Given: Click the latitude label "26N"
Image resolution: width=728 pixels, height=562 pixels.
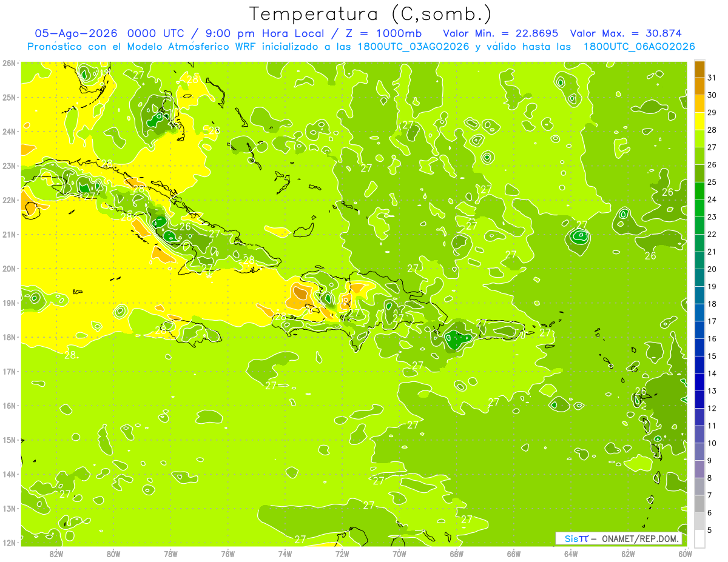Looking at the screenshot, I should (9, 63).
